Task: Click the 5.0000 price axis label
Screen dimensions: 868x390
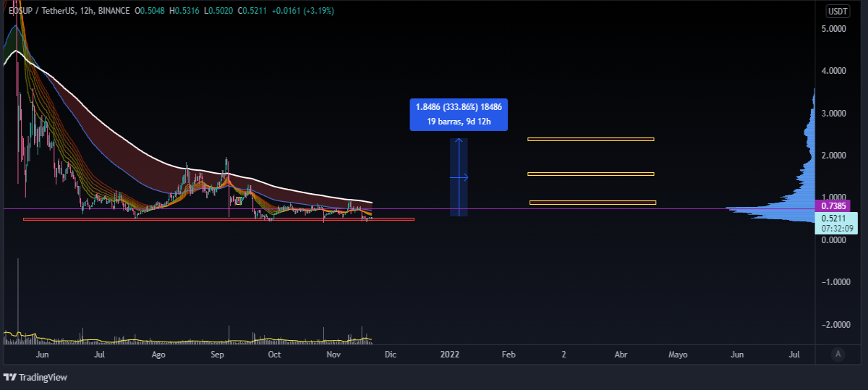Action: click(833, 29)
